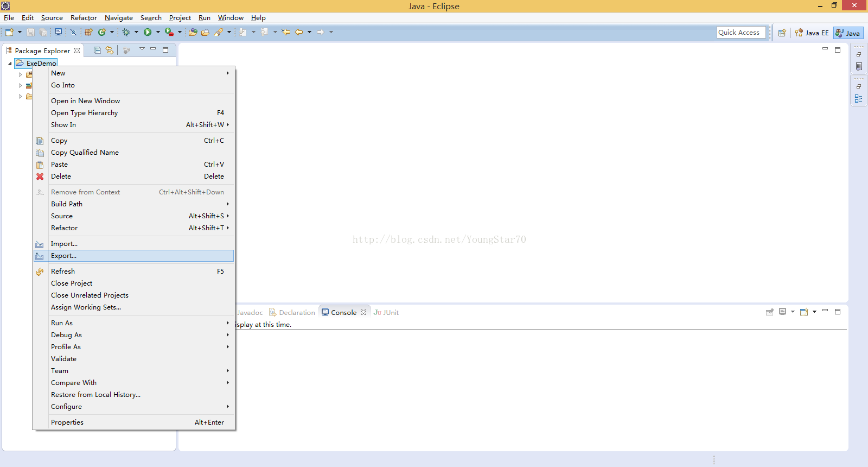Click Display Selected Console monitor icon
Screen dimensions: 868x467
coord(782,312)
